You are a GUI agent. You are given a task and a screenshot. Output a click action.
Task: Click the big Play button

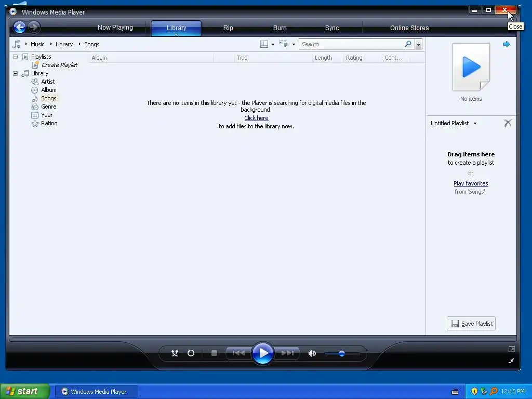coord(263,353)
